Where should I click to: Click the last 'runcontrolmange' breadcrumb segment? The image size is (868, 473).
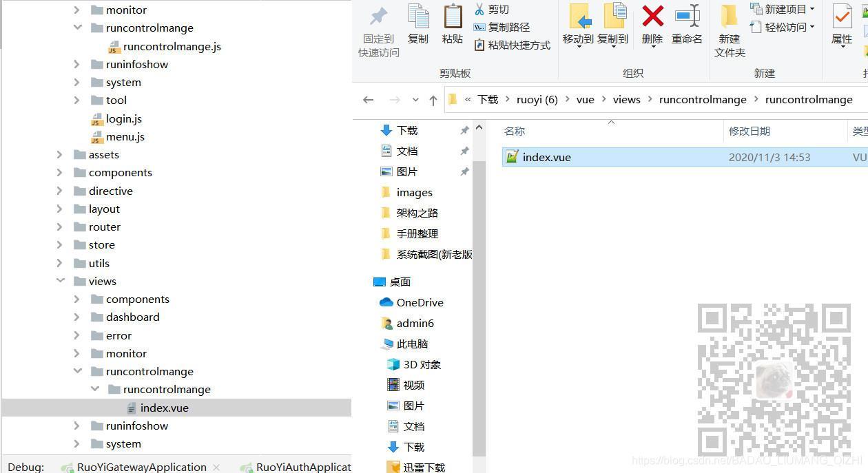[809, 99]
